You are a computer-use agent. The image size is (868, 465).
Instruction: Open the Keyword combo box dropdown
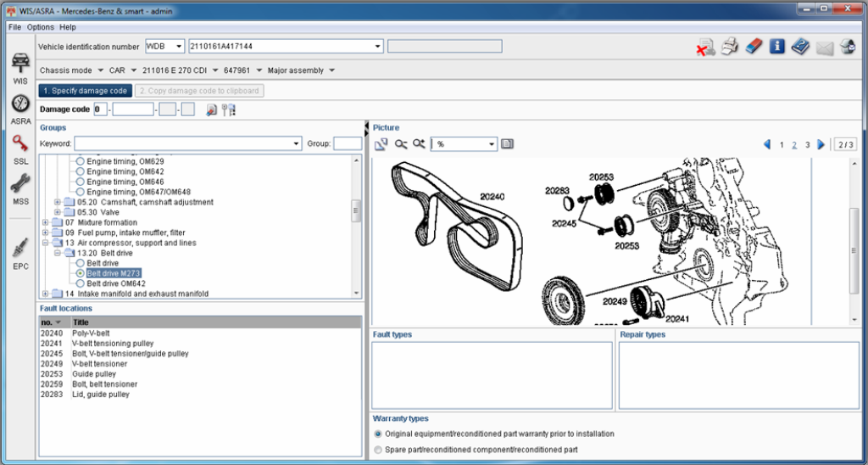pos(298,144)
